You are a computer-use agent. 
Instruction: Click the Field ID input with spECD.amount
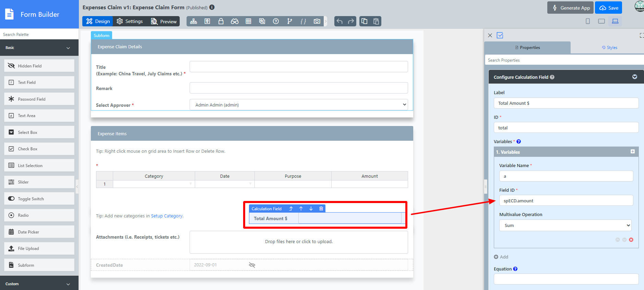pyautogui.click(x=566, y=201)
